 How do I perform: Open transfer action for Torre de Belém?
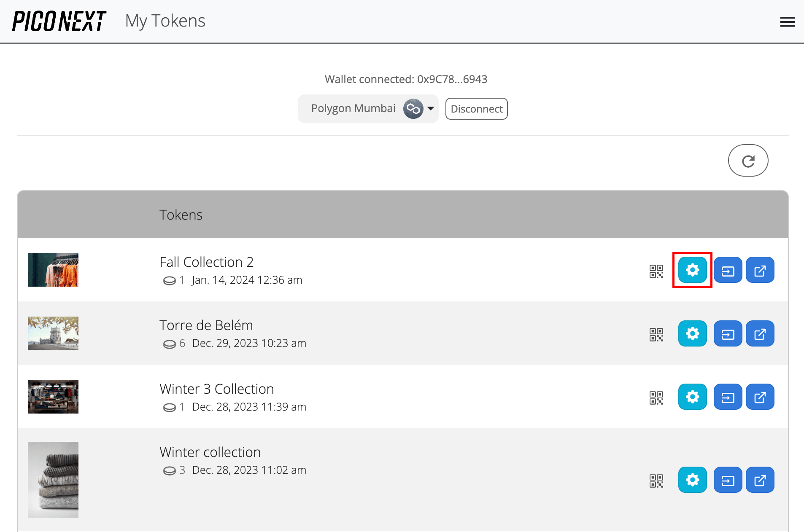click(x=728, y=333)
